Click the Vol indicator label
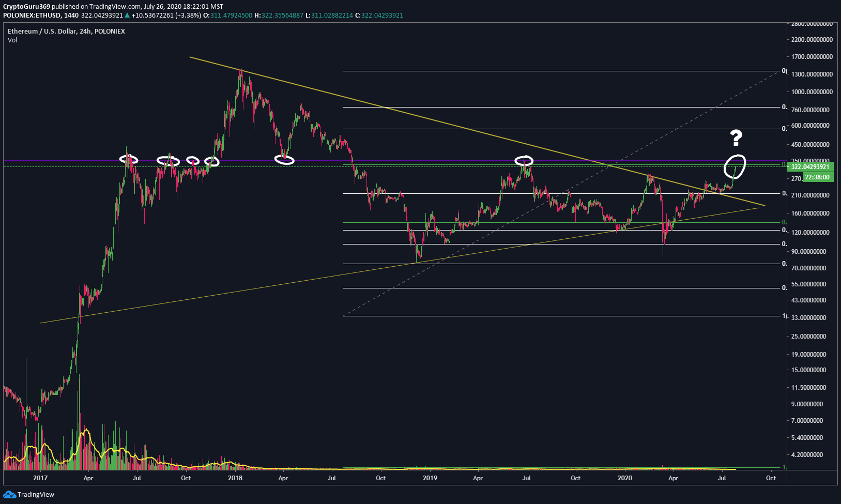The image size is (841, 504). click(x=12, y=40)
